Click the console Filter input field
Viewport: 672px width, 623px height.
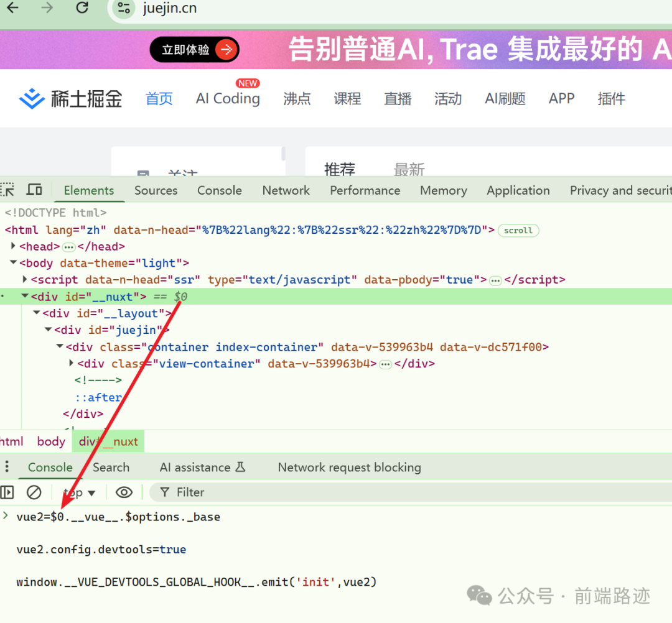point(411,492)
